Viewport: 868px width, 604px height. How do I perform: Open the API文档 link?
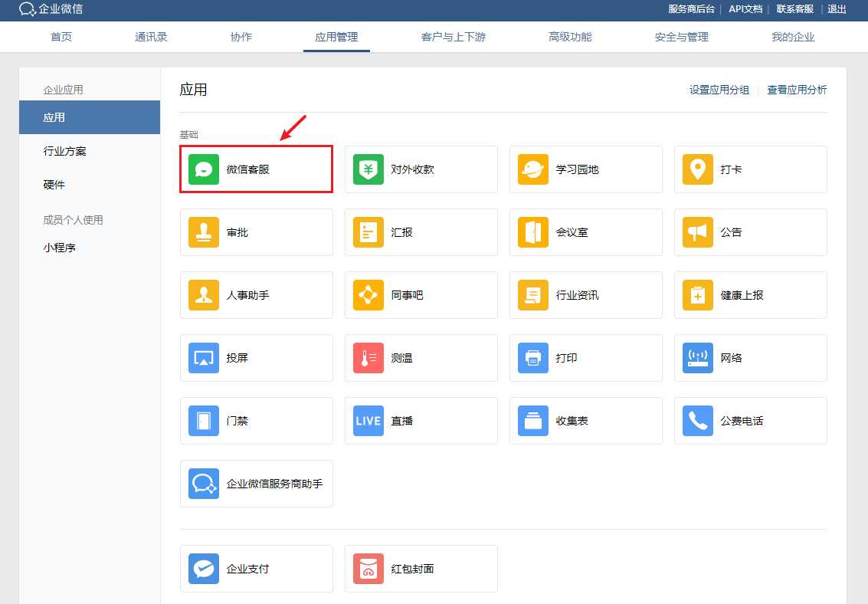(745, 9)
